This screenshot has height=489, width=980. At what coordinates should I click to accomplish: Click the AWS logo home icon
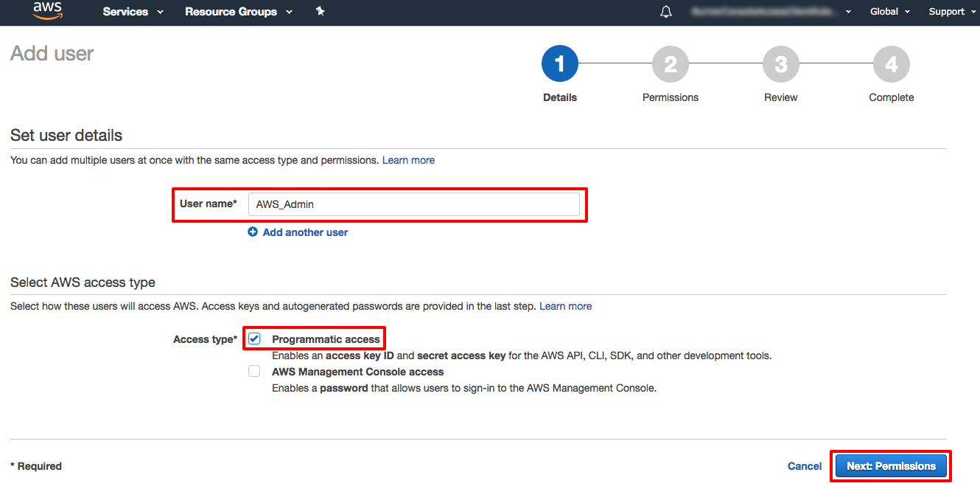pos(47,11)
